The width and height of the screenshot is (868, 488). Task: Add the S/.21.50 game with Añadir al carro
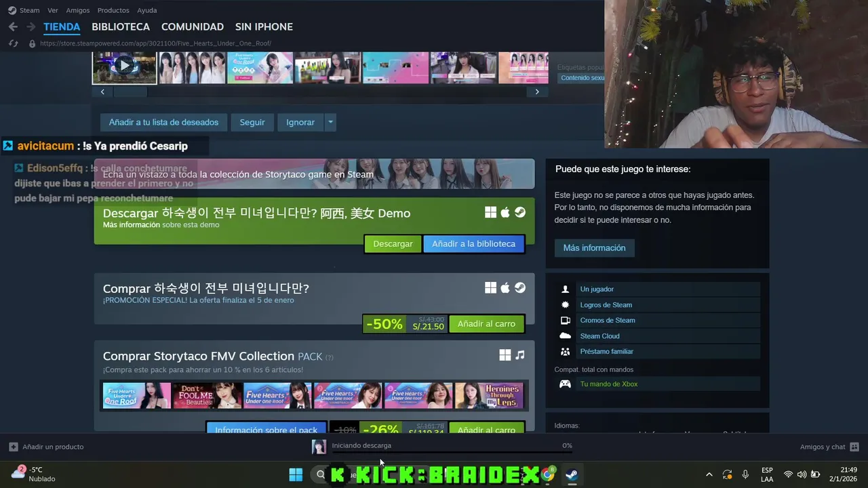486,324
